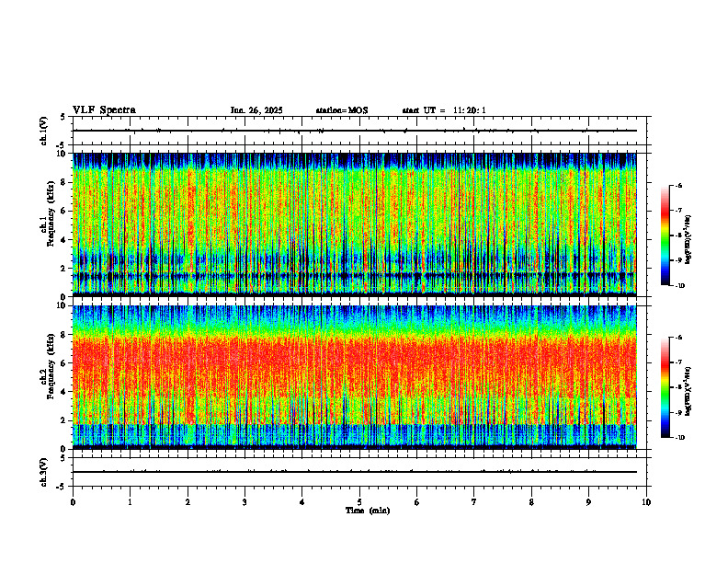Viewport: 728px width, 563px height.
Task: Click time axis tick label "6"
Action: click(x=417, y=502)
